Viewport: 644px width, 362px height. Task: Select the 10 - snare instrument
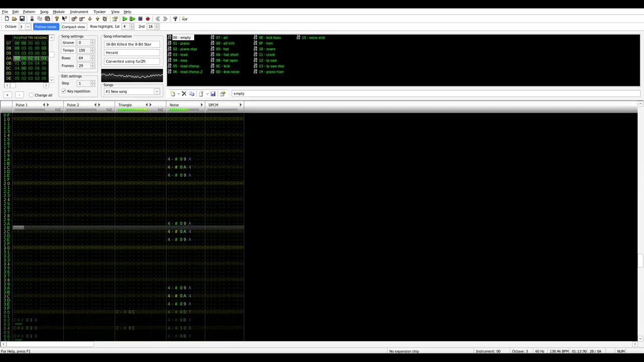coord(267,49)
